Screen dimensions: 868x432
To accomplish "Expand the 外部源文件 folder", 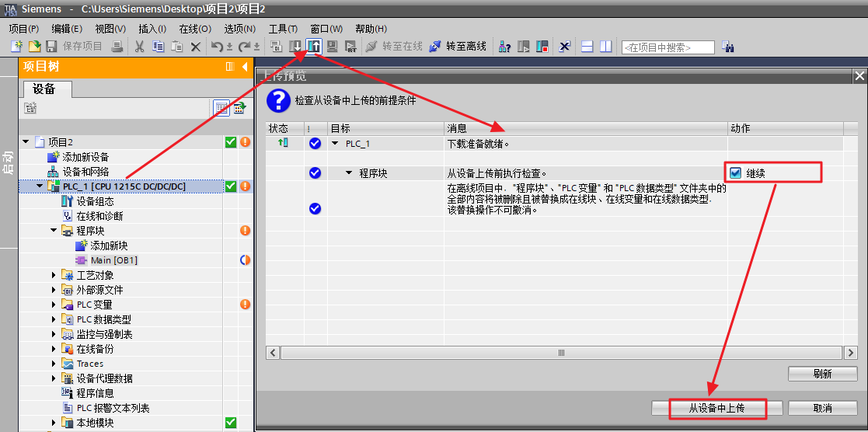I will point(54,290).
